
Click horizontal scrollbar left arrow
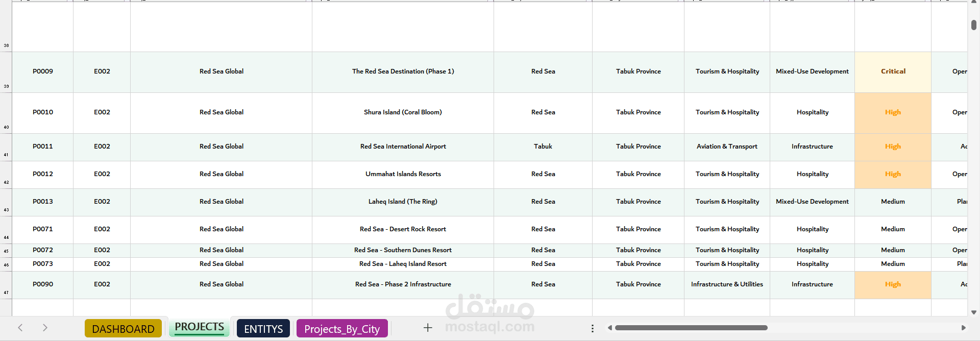(x=609, y=328)
